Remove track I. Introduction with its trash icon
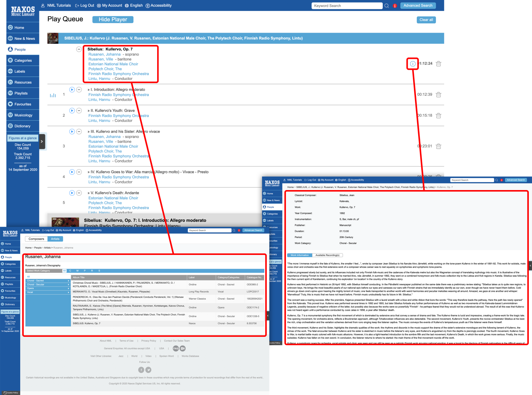The width and height of the screenshot is (532, 395). pyautogui.click(x=438, y=95)
